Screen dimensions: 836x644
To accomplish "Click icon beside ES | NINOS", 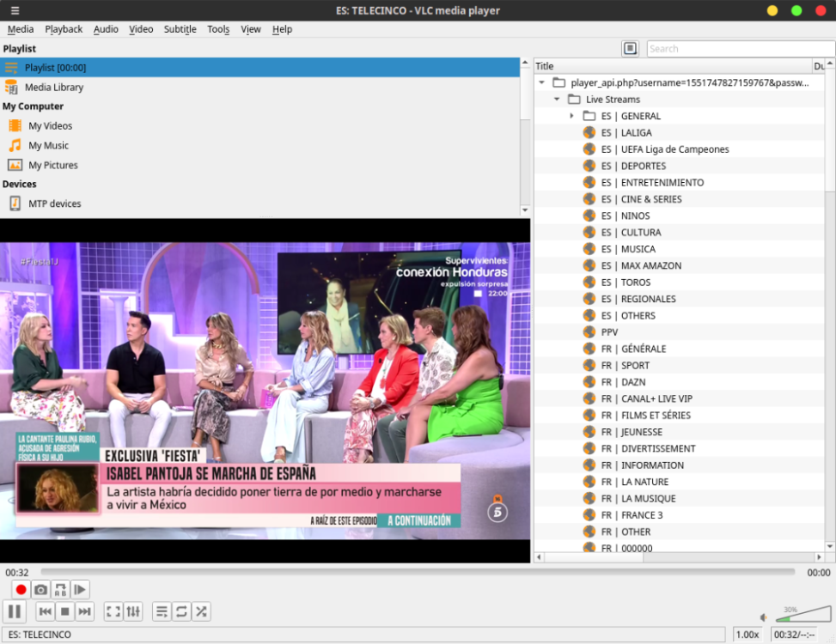I will click(589, 216).
